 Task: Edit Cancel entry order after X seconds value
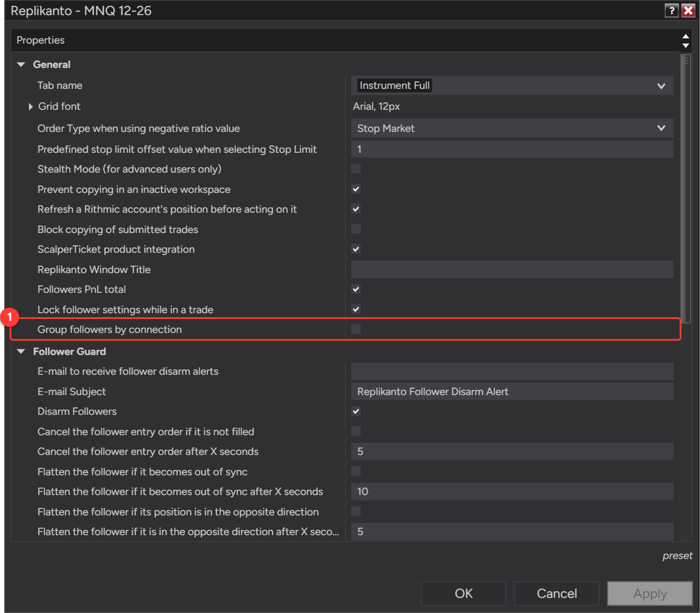pyautogui.click(x=512, y=451)
